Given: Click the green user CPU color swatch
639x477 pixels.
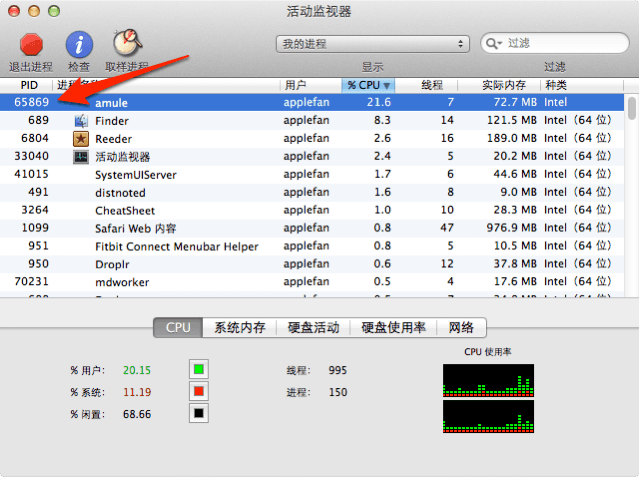Looking at the screenshot, I should tap(199, 369).
